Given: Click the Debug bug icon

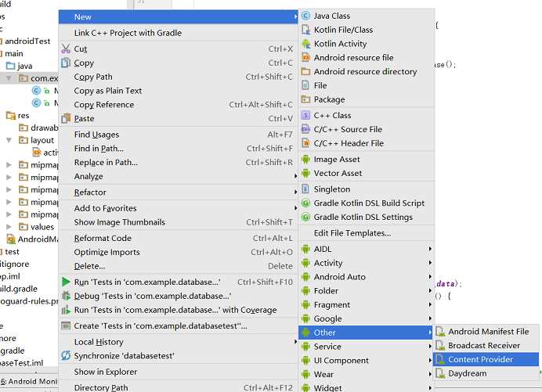Looking at the screenshot, I should click(x=66, y=296).
